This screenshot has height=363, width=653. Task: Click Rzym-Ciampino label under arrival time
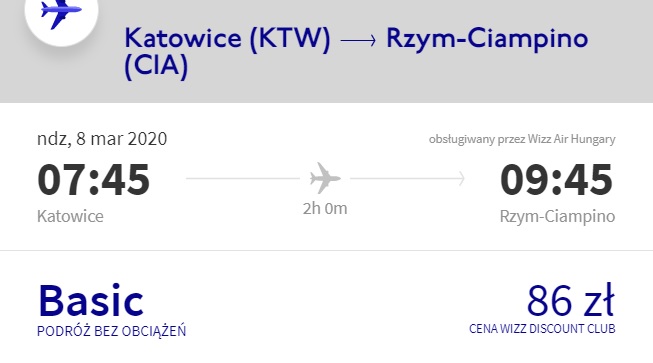coord(557,216)
